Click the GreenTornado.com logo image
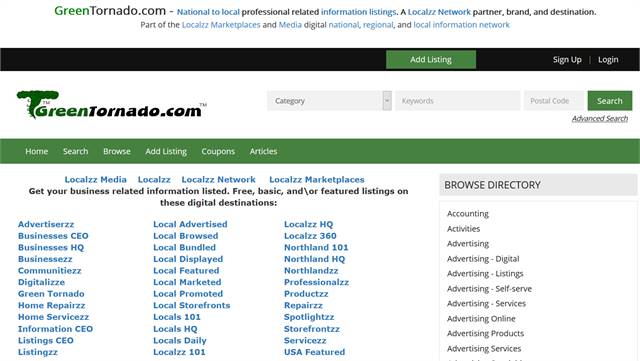This screenshot has width=640, height=361. [x=111, y=105]
